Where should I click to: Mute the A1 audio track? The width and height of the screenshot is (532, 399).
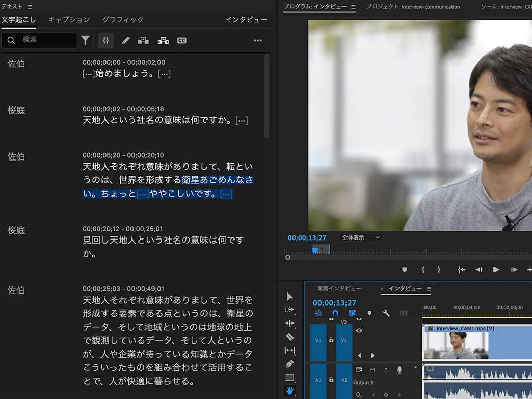point(373,370)
